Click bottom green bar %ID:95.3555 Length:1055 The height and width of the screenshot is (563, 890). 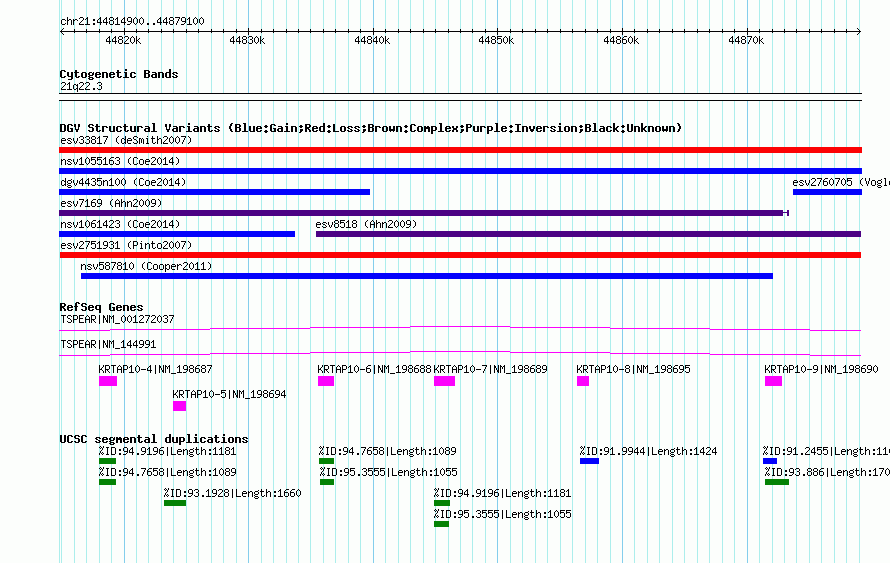click(x=442, y=524)
